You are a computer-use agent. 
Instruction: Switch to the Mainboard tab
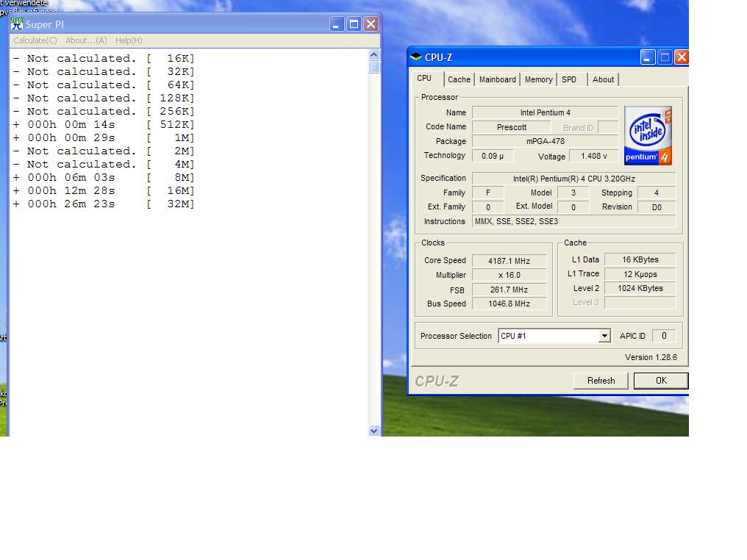(x=497, y=79)
